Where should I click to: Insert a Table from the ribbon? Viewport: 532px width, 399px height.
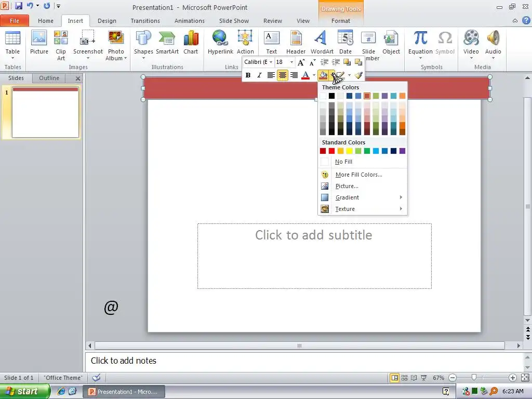tap(12, 45)
